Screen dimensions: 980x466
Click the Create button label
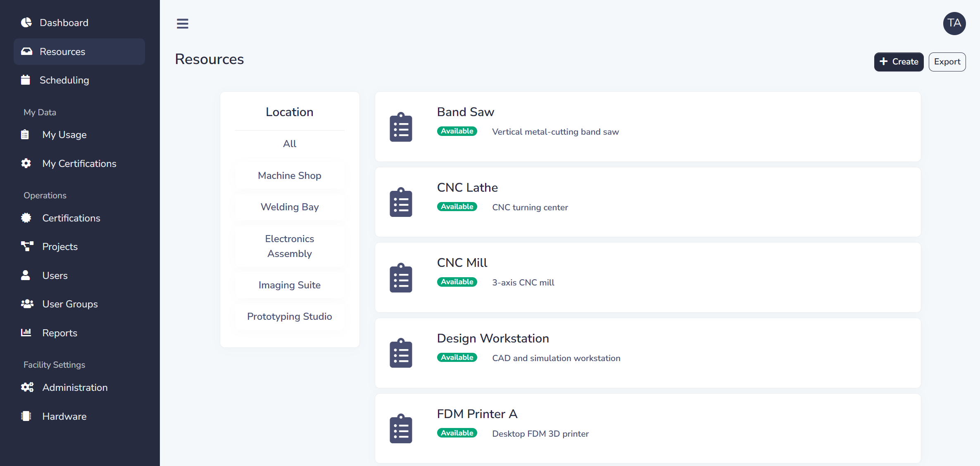905,62
